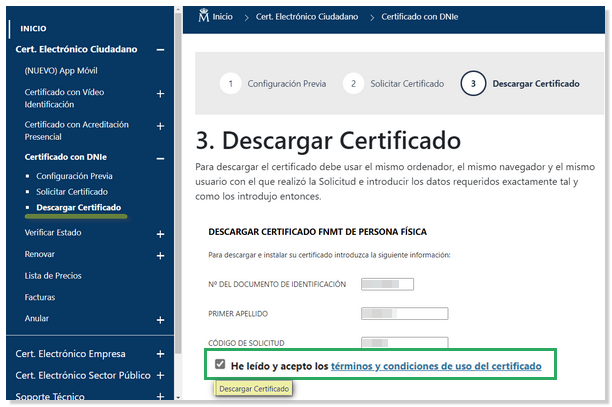Expand the Renovar menu

coord(160,255)
